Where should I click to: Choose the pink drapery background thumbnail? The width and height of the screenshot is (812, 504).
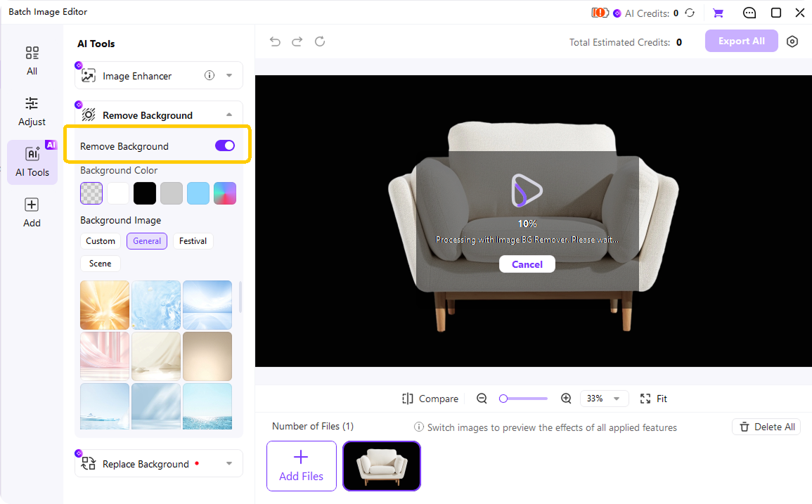[105, 356]
